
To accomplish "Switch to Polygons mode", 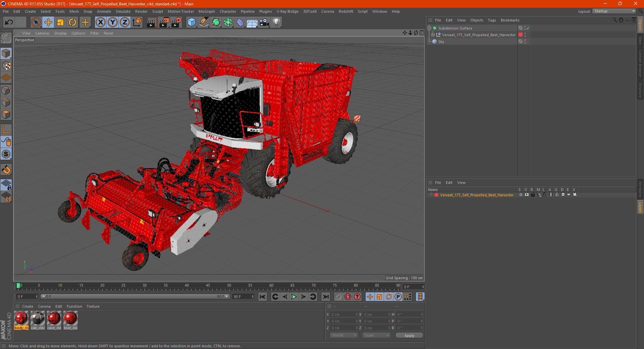I will click(x=6, y=114).
